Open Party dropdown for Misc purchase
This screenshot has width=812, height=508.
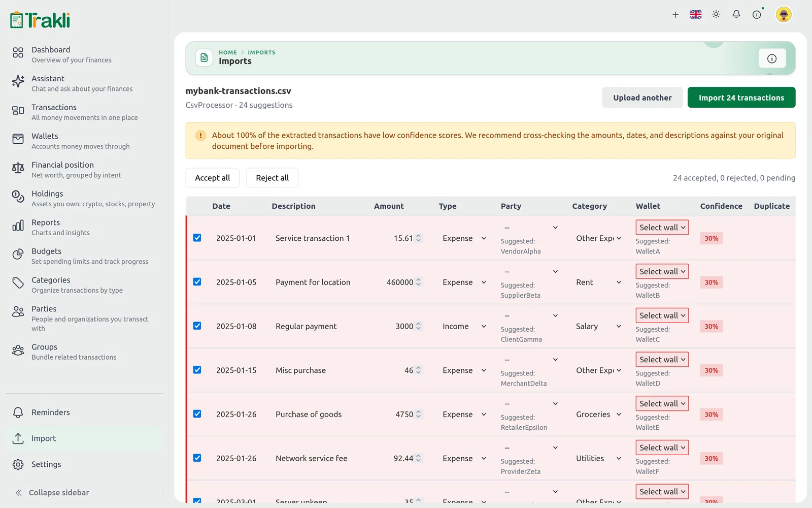531,360
